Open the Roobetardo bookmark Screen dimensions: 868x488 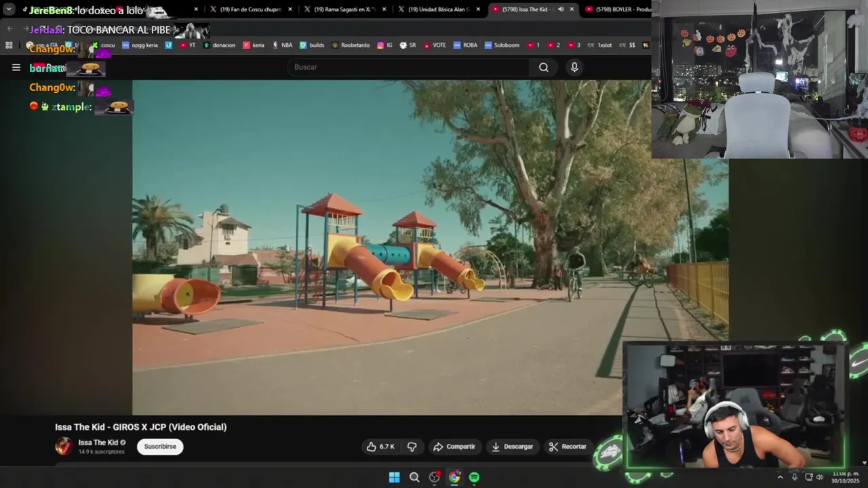coord(351,45)
